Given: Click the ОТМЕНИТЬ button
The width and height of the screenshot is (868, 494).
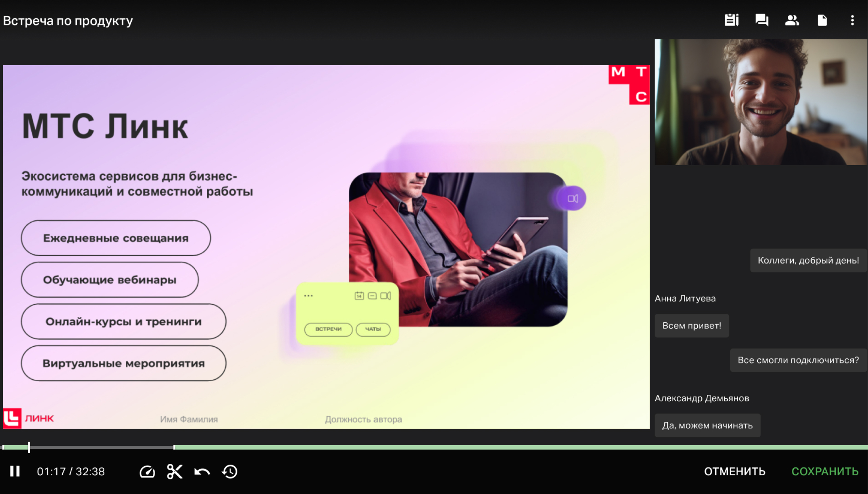Looking at the screenshot, I should click(x=735, y=471).
